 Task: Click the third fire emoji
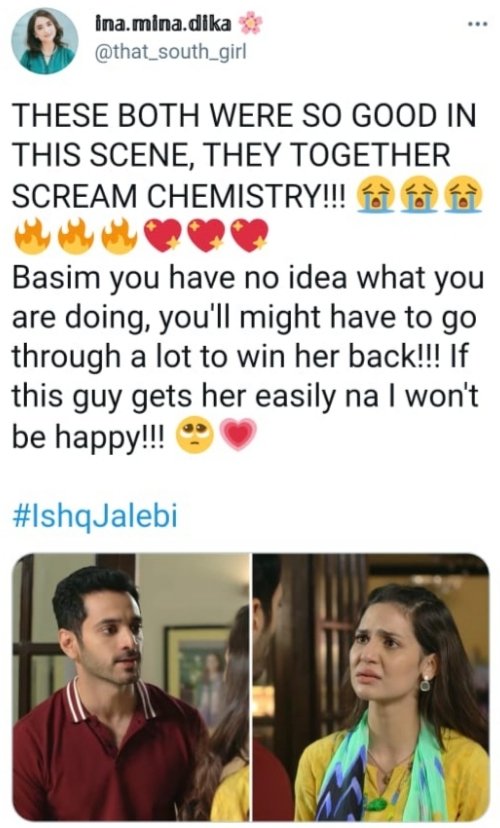click(119, 236)
